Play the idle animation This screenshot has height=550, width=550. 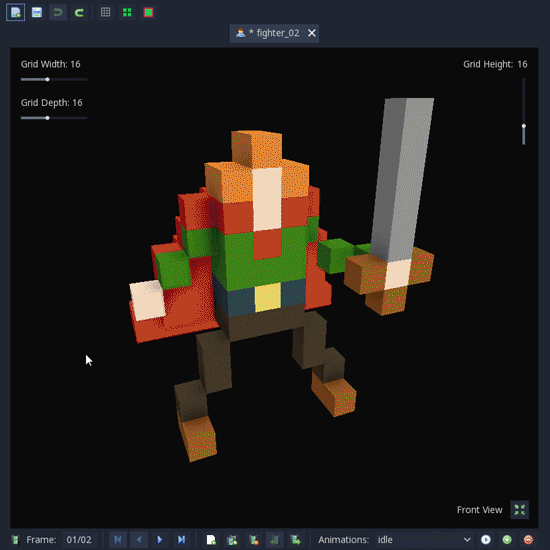[x=486, y=539]
